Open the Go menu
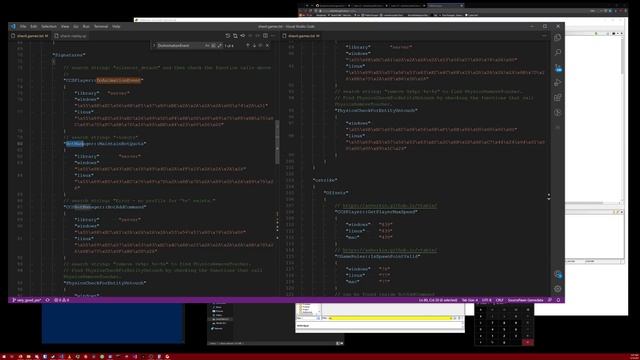 coord(76,27)
